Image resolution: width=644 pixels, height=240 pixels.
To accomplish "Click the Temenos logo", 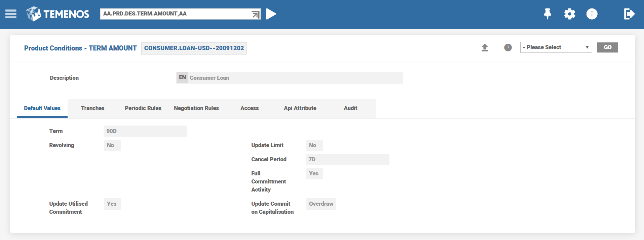I will (58, 14).
